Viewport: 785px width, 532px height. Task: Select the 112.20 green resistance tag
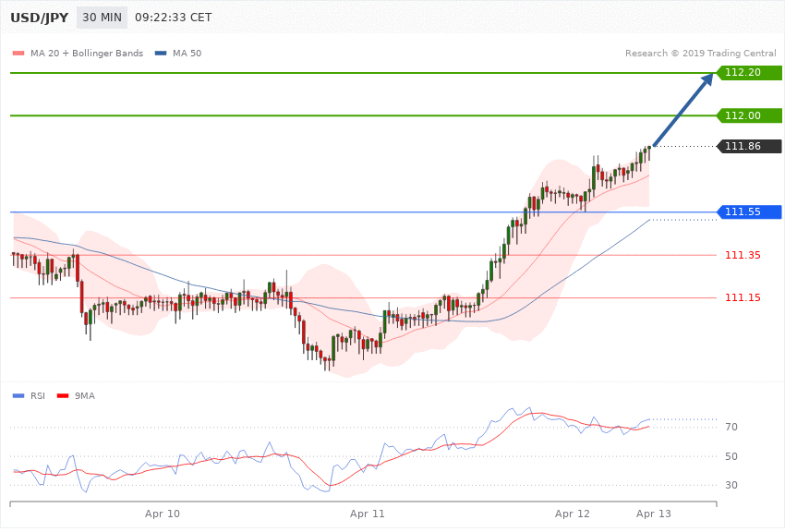coord(749,73)
